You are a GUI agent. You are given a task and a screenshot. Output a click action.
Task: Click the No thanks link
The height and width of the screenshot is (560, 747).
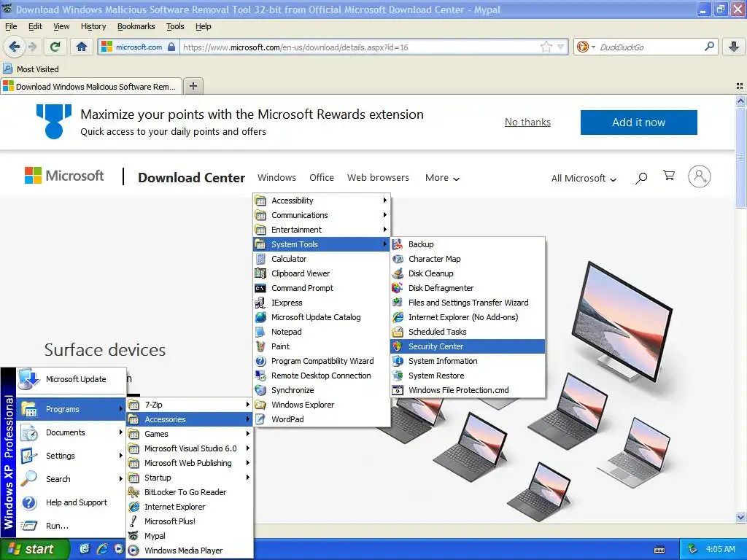pos(527,122)
